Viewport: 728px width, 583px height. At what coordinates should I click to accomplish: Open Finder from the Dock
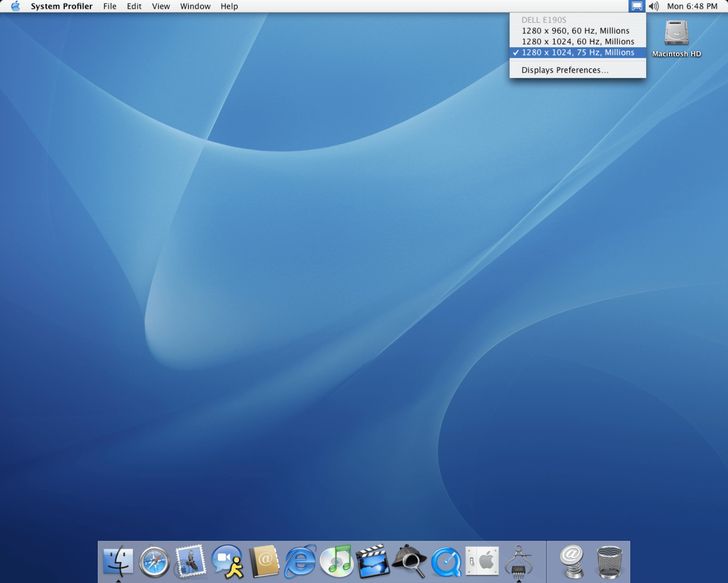(118, 561)
